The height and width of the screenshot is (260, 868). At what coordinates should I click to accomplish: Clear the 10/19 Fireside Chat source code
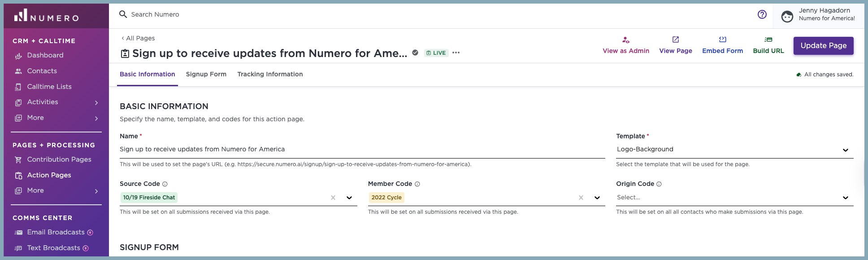333,198
